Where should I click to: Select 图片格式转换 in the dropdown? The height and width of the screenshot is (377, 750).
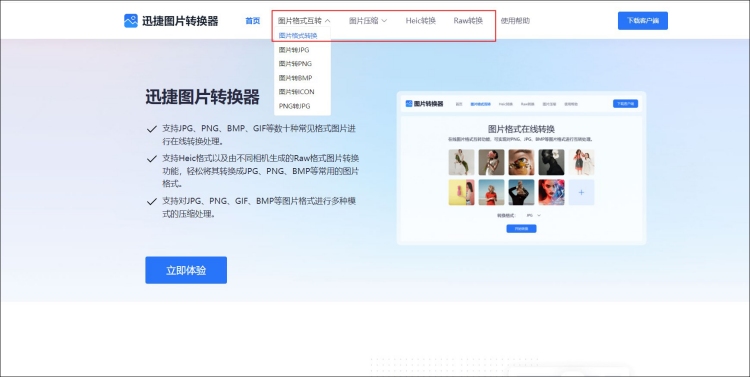pyautogui.click(x=298, y=35)
